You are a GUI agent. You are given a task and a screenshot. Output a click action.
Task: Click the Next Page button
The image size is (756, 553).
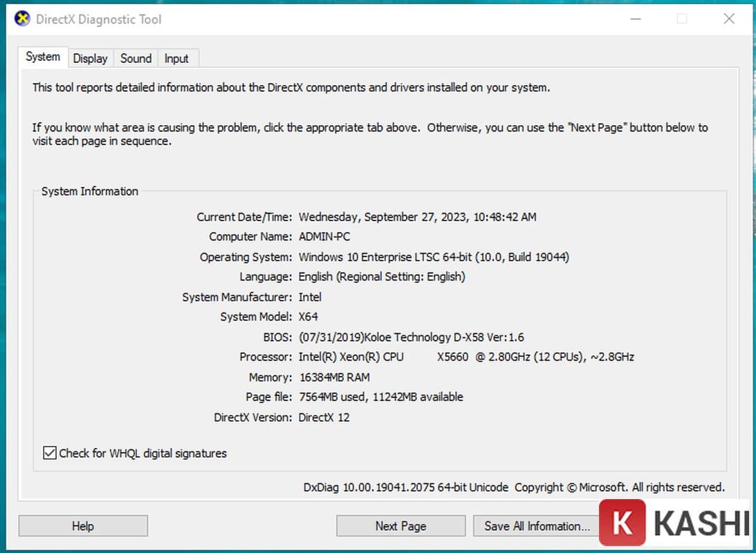point(400,526)
